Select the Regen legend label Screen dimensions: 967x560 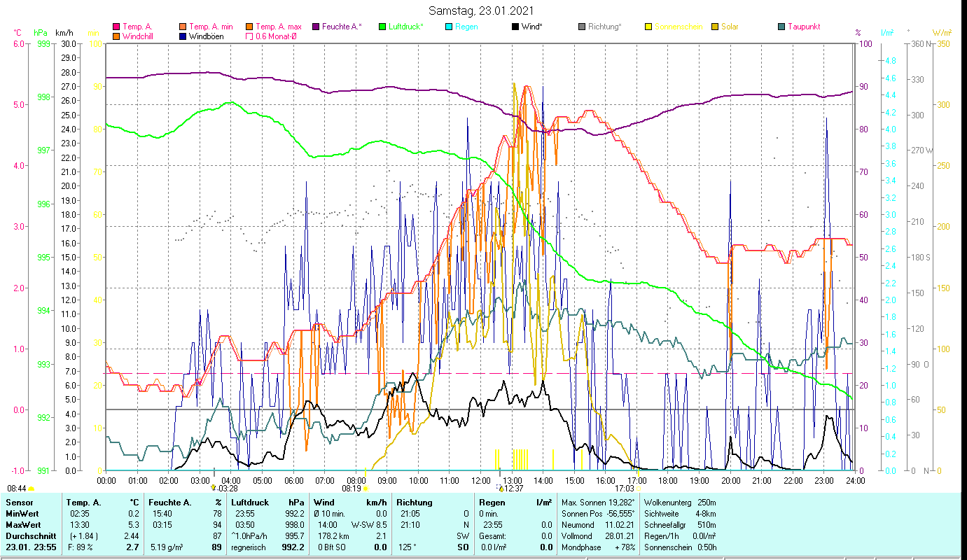coord(467,27)
